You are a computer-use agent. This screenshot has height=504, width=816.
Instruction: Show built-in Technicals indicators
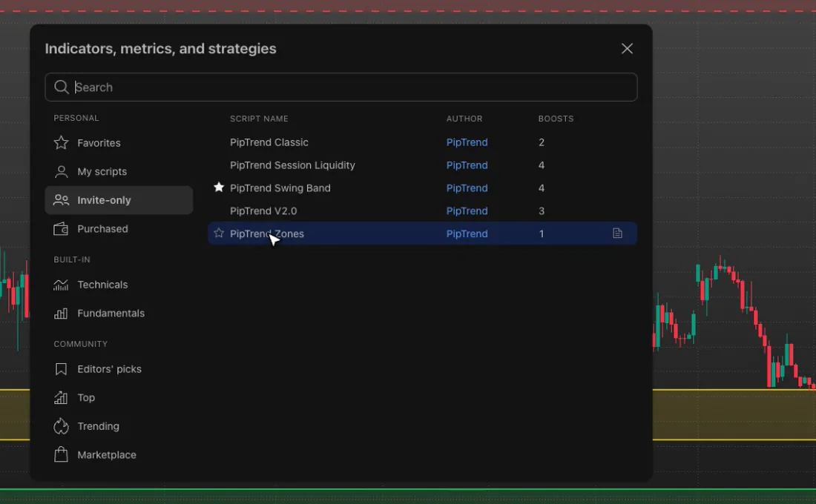pyautogui.click(x=119, y=285)
